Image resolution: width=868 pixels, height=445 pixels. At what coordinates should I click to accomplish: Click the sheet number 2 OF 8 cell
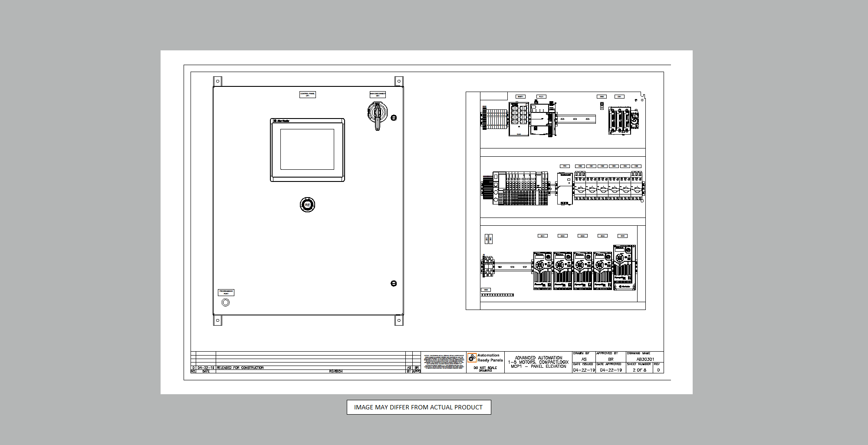click(639, 370)
